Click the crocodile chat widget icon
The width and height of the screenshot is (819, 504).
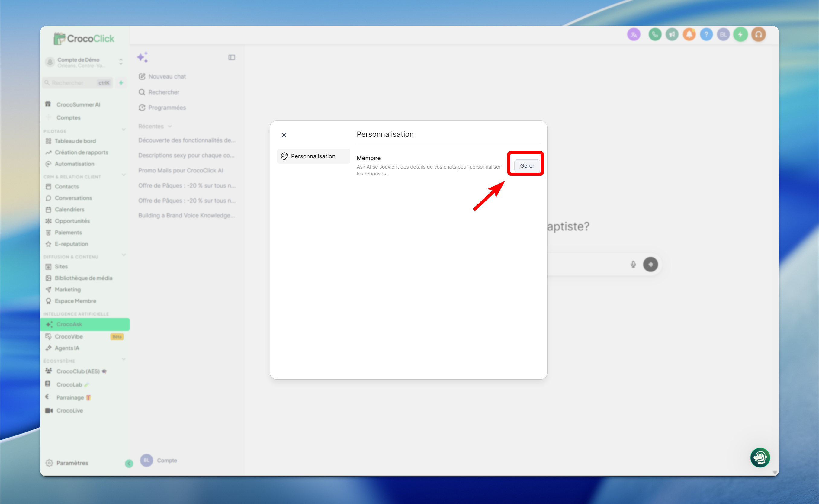pos(760,458)
